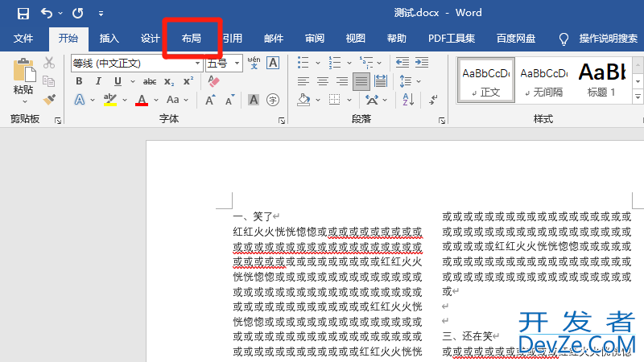Screen dimensions: 644x362
Task: Open the PDF工具集 tab
Action: point(452,39)
